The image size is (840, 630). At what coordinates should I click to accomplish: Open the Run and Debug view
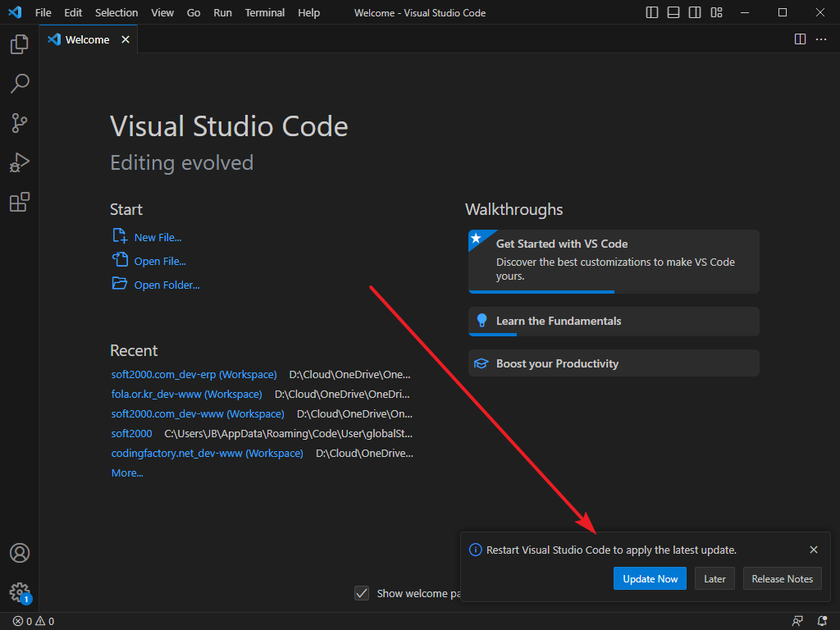point(20,162)
